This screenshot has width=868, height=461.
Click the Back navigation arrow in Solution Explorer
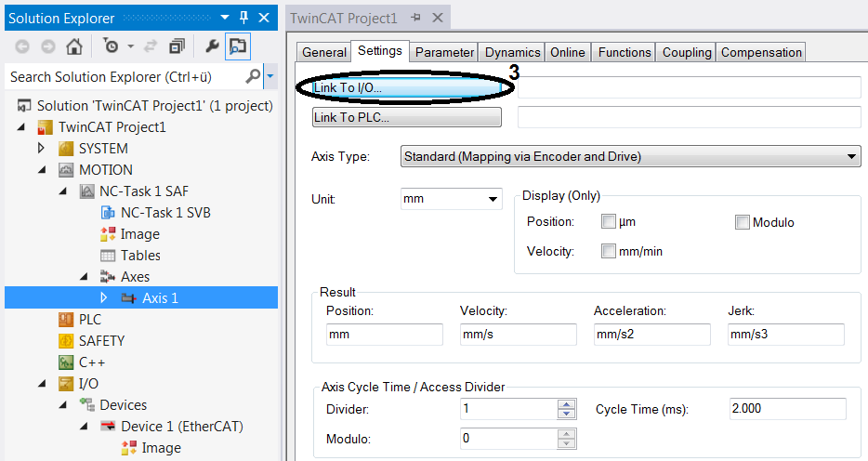pos(22,46)
